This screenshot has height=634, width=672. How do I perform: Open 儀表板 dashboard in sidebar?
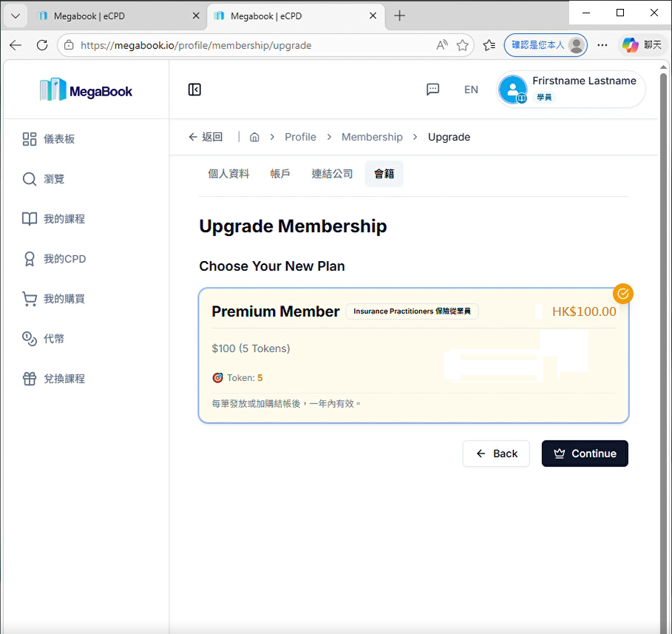point(49,139)
